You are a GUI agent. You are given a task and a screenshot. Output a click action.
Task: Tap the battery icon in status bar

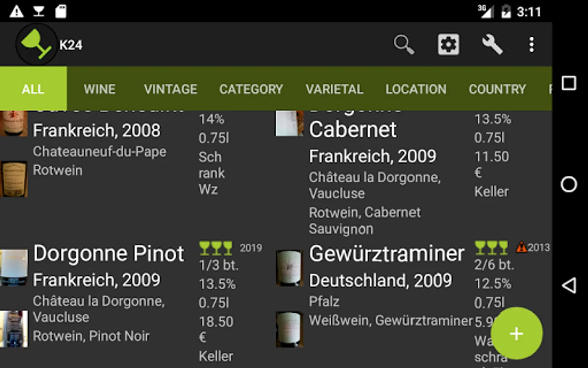[506, 11]
